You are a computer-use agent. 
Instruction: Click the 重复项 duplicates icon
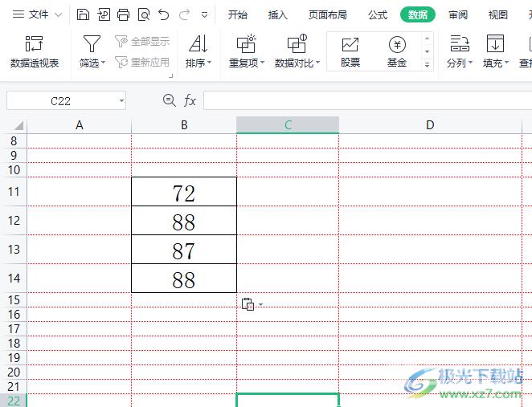click(247, 43)
